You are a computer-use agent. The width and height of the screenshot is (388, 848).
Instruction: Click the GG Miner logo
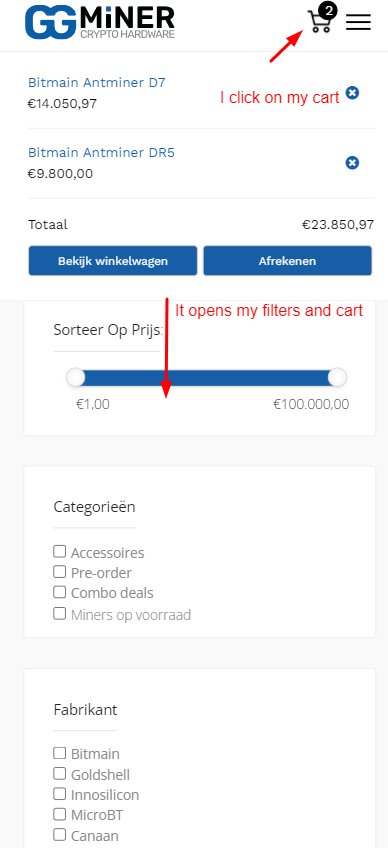[x=100, y=22]
